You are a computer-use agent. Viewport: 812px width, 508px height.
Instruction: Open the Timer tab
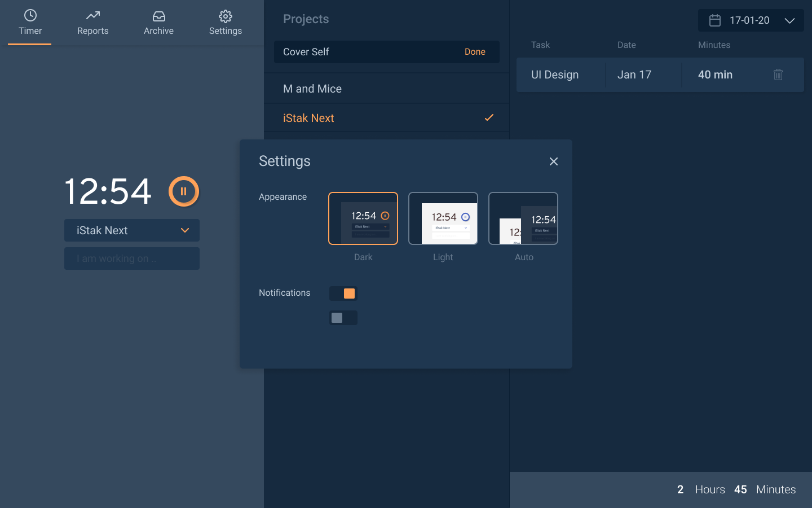point(30,23)
